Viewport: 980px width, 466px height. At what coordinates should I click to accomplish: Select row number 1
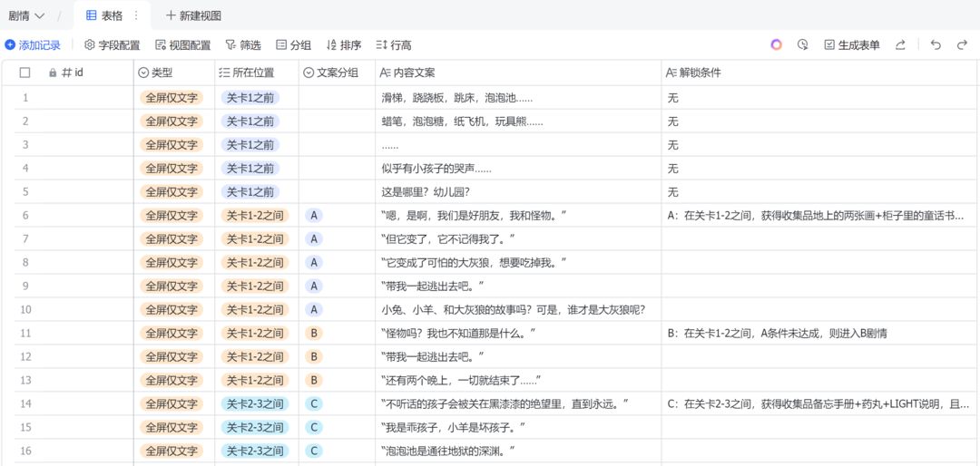[25, 97]
